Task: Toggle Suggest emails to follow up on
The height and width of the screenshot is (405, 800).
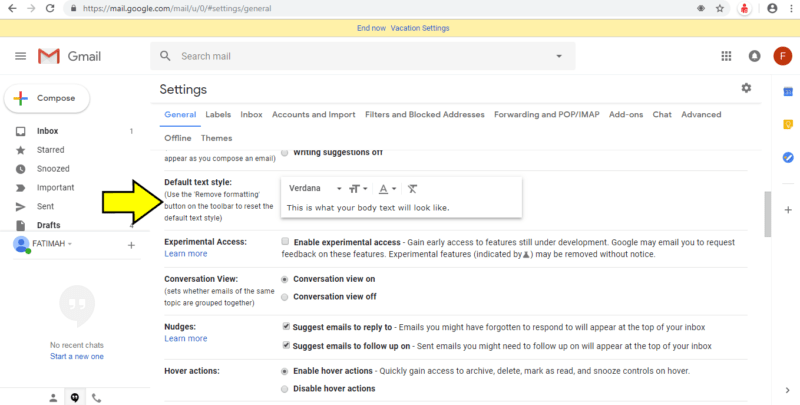Action: click(286, 345)
